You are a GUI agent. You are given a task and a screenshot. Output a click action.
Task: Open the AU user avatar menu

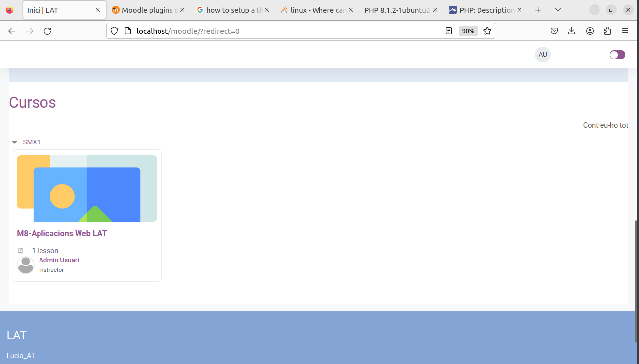coord(542,54)
